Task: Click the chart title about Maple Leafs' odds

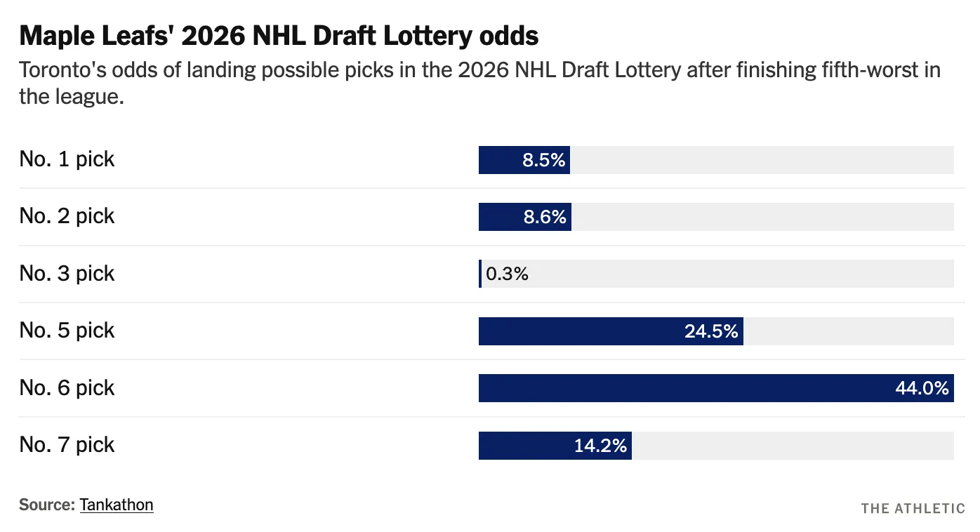Action: [x=279, y=36]
